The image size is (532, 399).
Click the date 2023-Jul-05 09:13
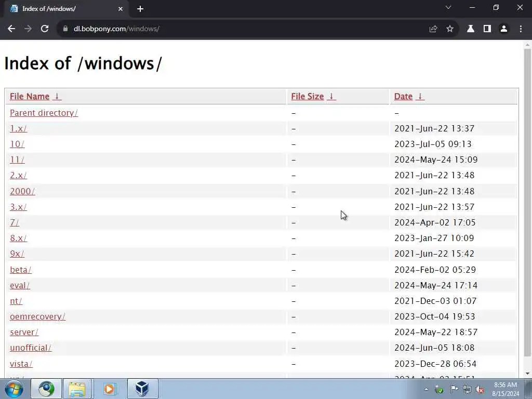[x=433, y=144]
